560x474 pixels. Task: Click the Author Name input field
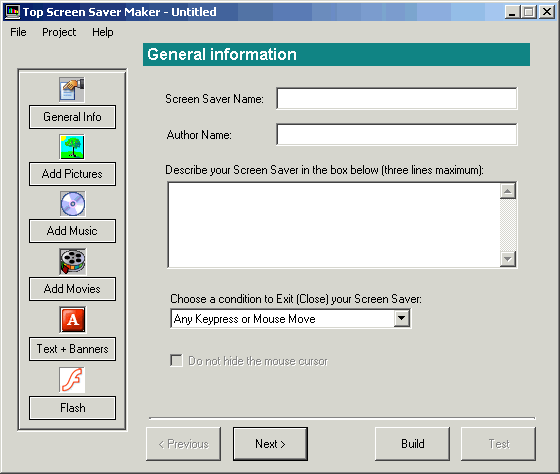tap(397, 135)
